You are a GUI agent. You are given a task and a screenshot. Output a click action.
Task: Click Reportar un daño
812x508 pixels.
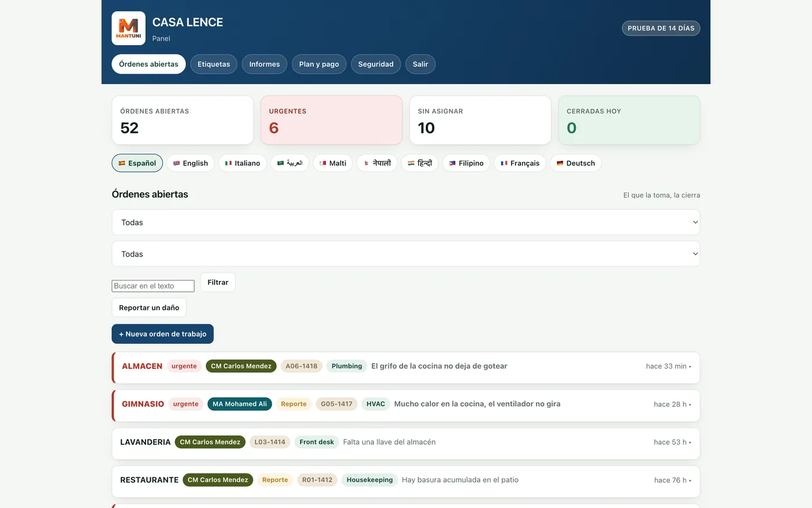[149, 308]
